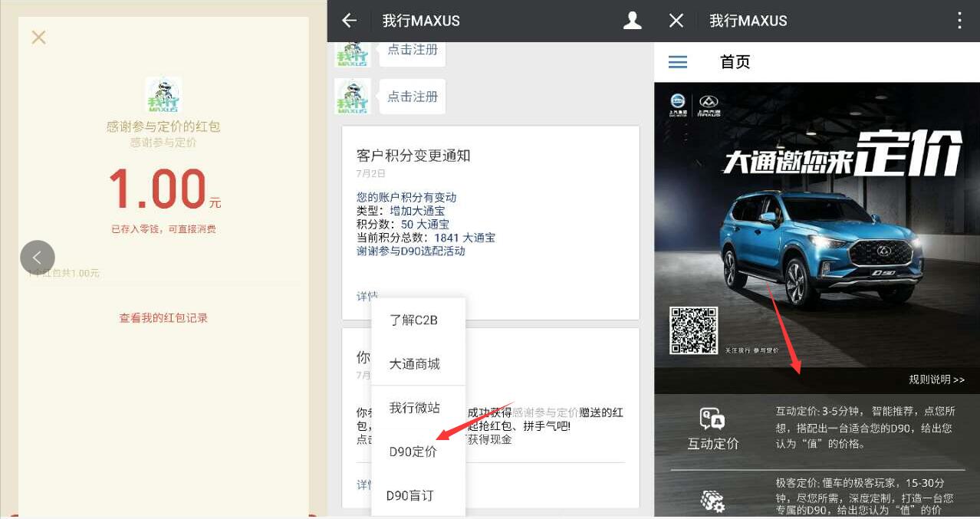Open 互动定价 label option

tap(712, 443)
